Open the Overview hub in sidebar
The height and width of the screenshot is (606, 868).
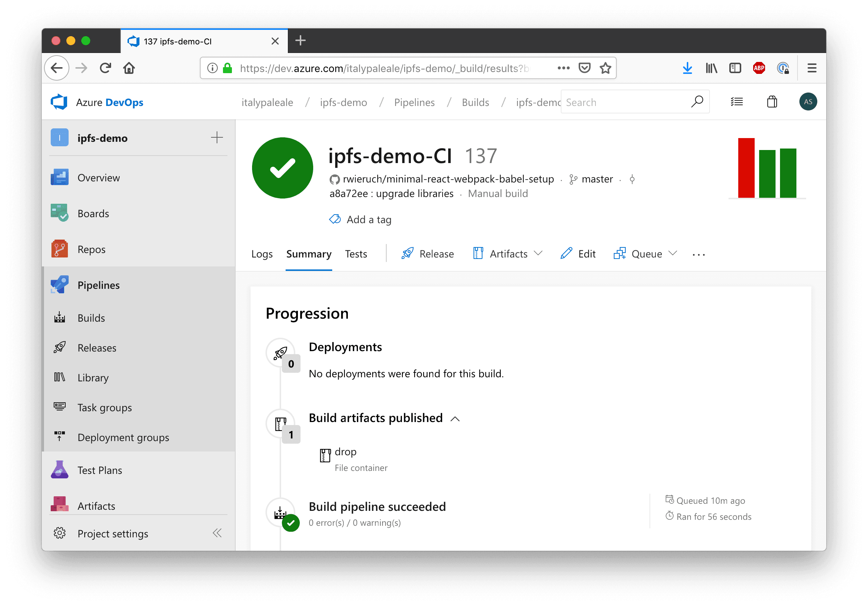138,177
